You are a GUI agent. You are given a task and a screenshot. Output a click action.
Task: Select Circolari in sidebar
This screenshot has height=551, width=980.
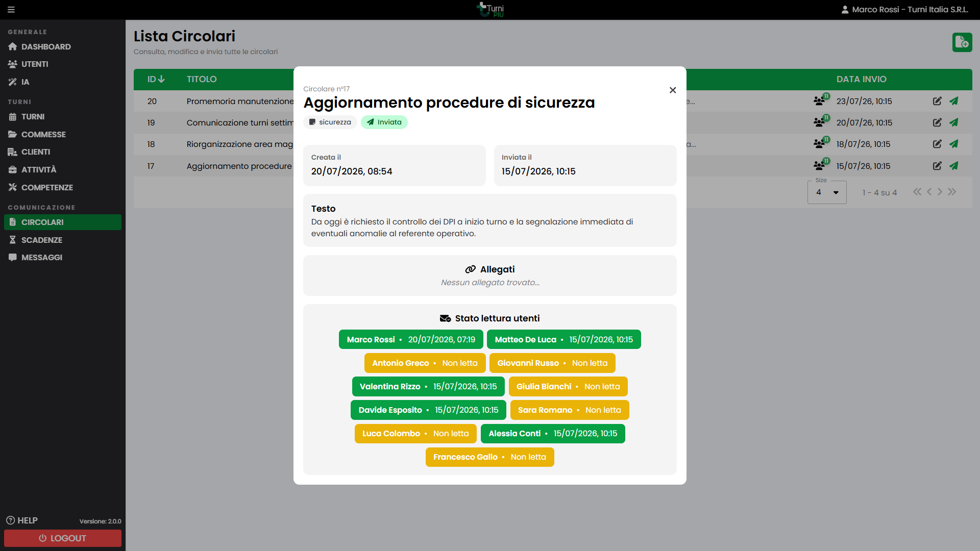[63, 222]
